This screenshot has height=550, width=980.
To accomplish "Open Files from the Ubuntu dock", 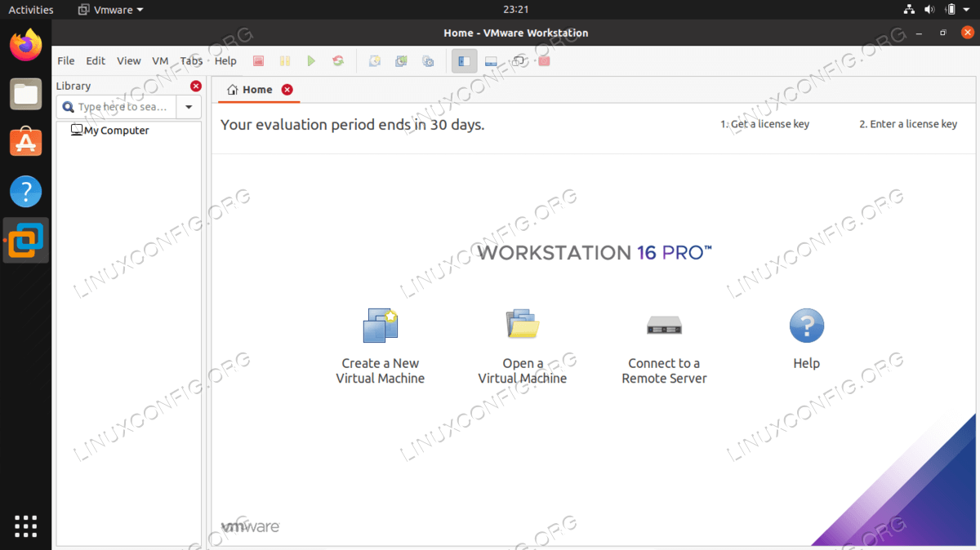I will tap(26, 94).
